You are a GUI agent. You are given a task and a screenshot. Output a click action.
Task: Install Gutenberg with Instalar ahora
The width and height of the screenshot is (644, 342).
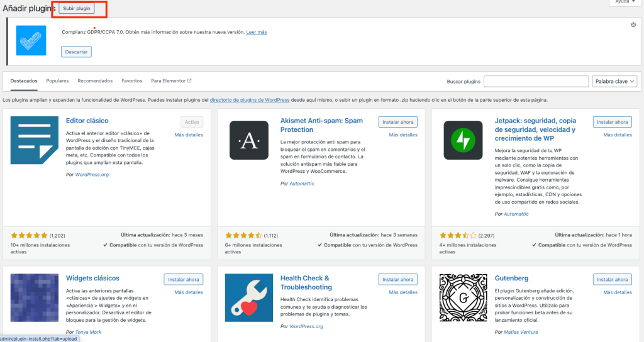pyautogui.click(x=613, y=280)
